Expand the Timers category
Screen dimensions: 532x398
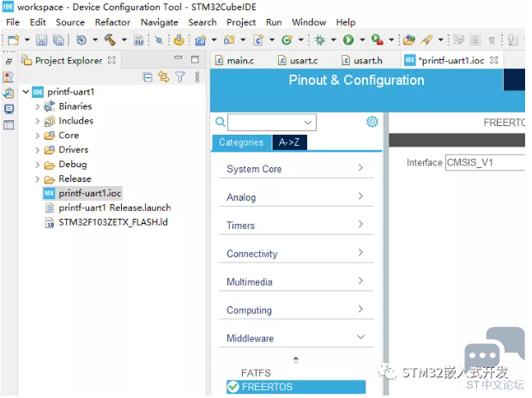click(x=296, y=226)
